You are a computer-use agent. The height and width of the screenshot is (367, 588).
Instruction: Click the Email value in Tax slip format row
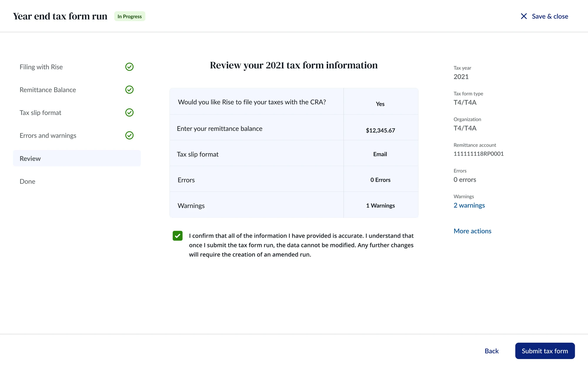click(x=380, y=154)
